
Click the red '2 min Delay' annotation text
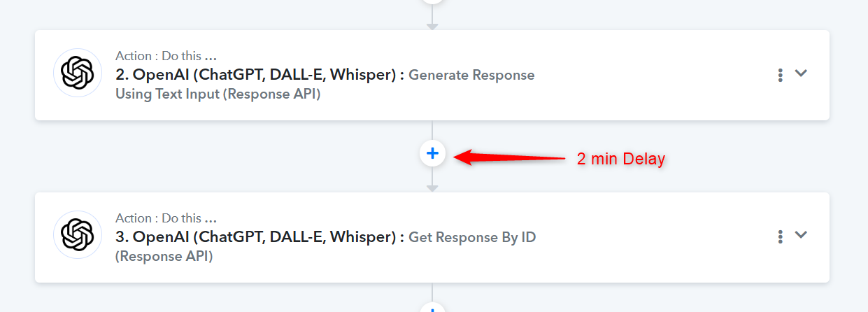(x=620, y=159)
